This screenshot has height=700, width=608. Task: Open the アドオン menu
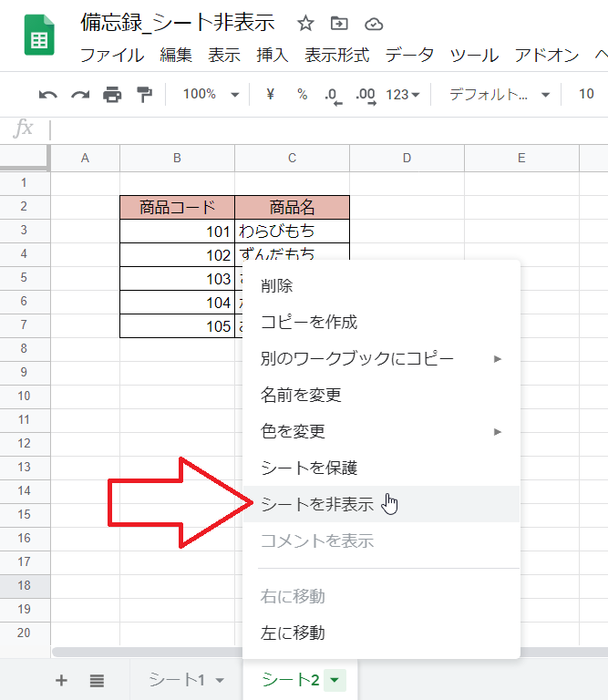click(547, 56)
